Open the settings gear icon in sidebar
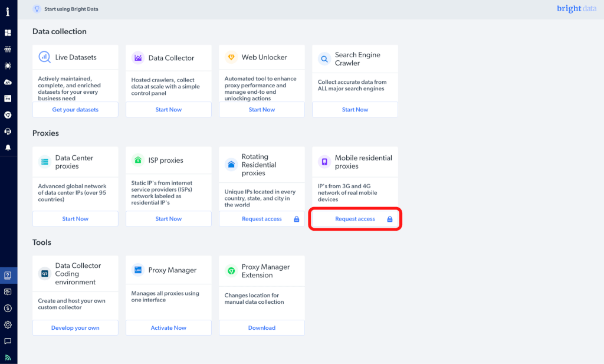Viewport: 604px width, 364px height. tap(8, 324)
